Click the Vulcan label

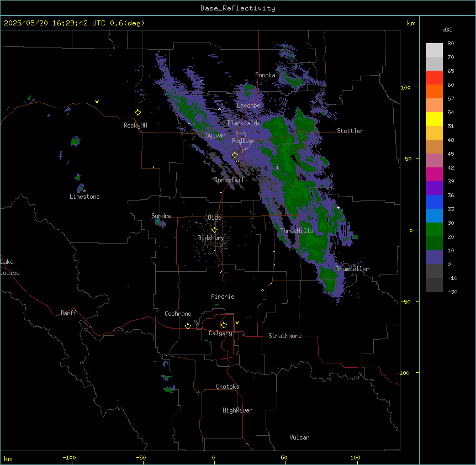click(299, 437)
